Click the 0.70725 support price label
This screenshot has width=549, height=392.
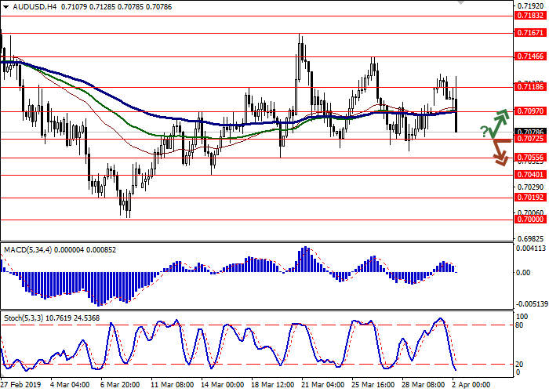pyautogui.click(x=530, y=139)
